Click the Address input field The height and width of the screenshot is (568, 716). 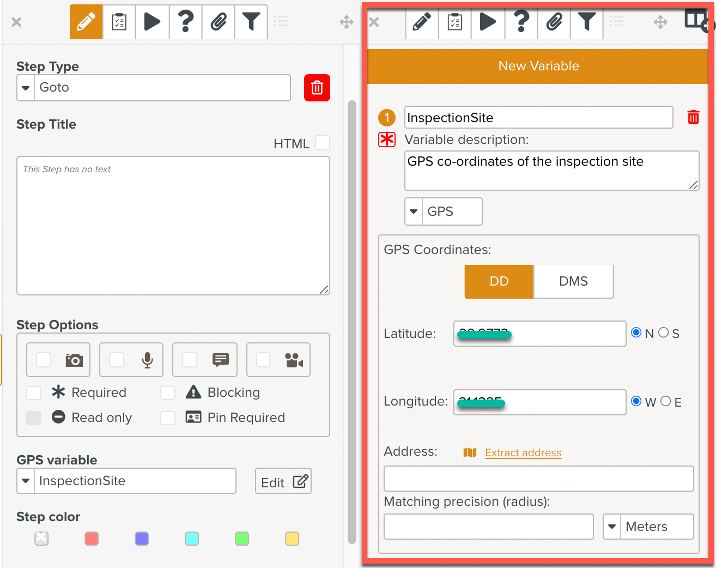[x=538, y=479]
